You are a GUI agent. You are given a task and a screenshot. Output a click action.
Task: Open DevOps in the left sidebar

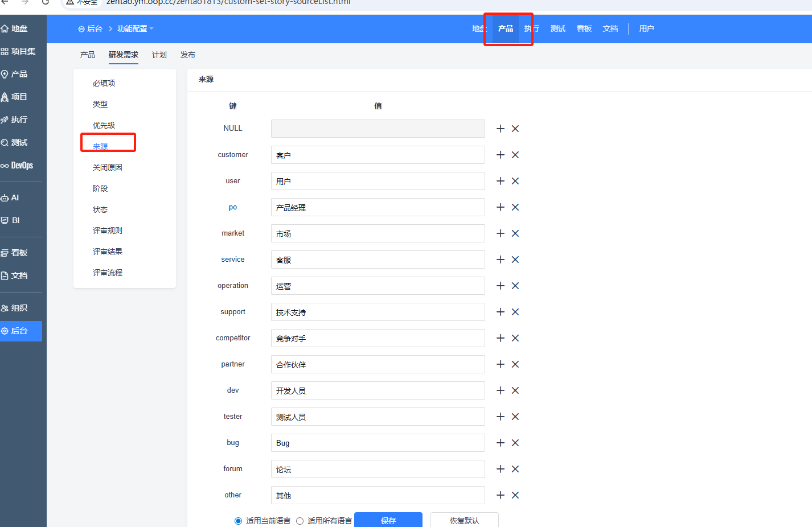(x=18, y=165)
